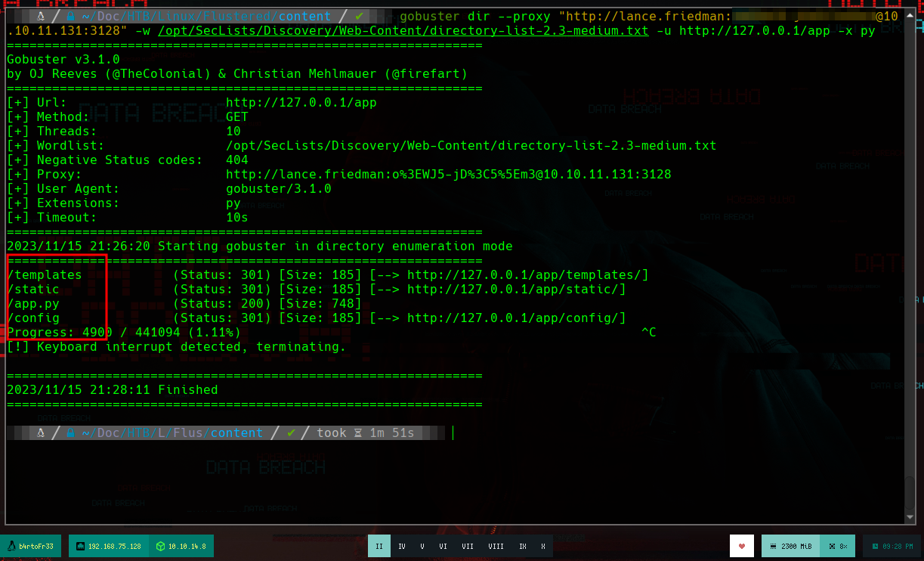Click the 'Gobuster v3.1.0' banner line
Viewport: 924px width, 561px height.
click(x=63, y=60)
